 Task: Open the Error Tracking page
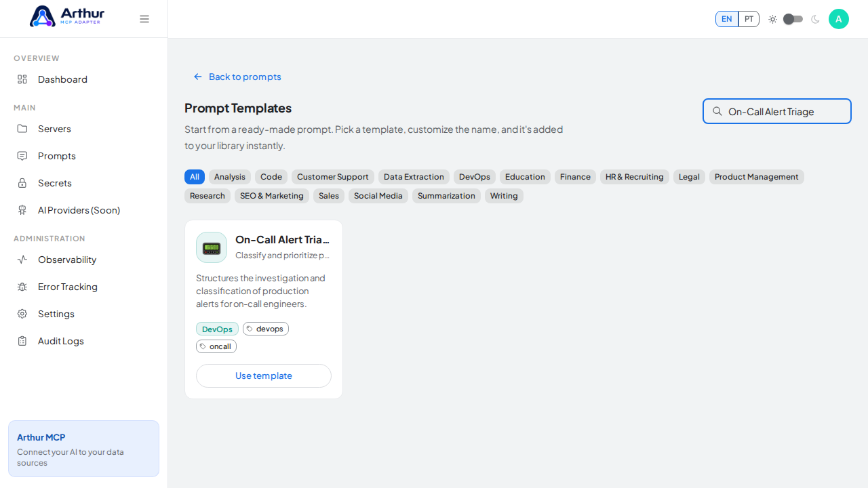[84, 287]
